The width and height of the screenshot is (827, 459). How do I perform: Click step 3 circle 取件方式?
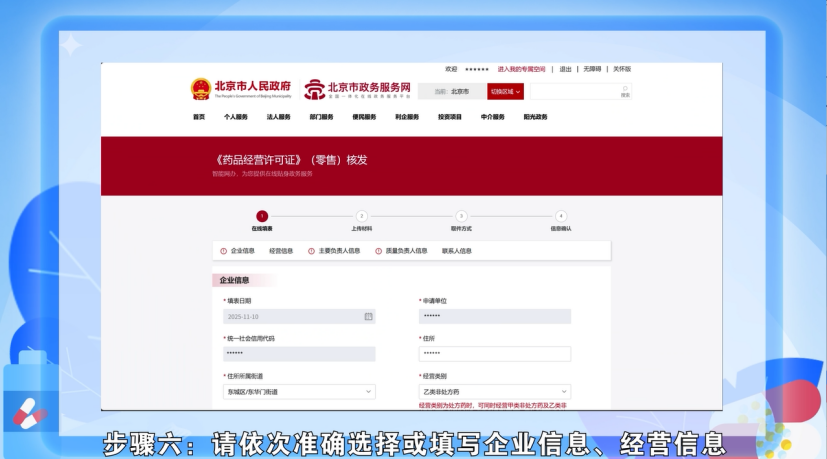point(461,216)
